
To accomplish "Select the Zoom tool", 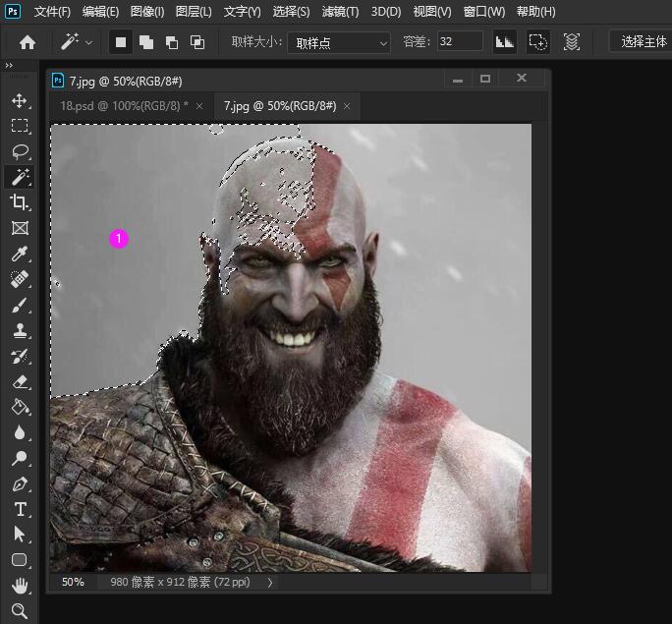I will click(20, 610).
